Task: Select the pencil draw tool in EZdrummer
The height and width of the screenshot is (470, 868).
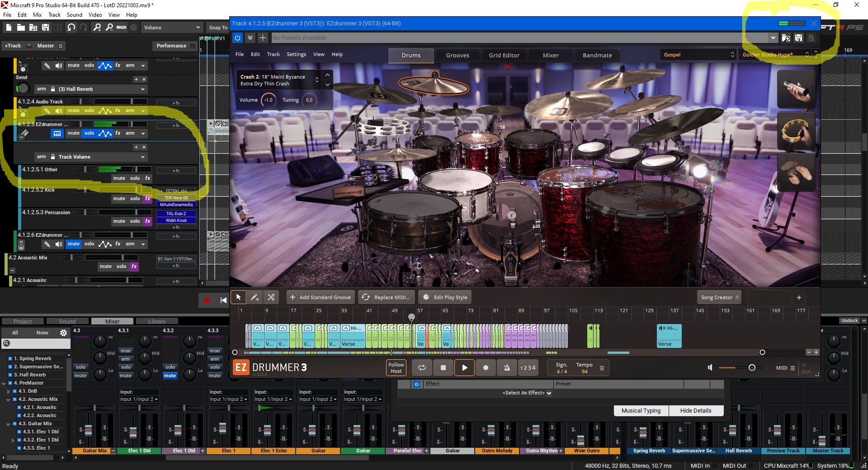Action: [255, 297]
